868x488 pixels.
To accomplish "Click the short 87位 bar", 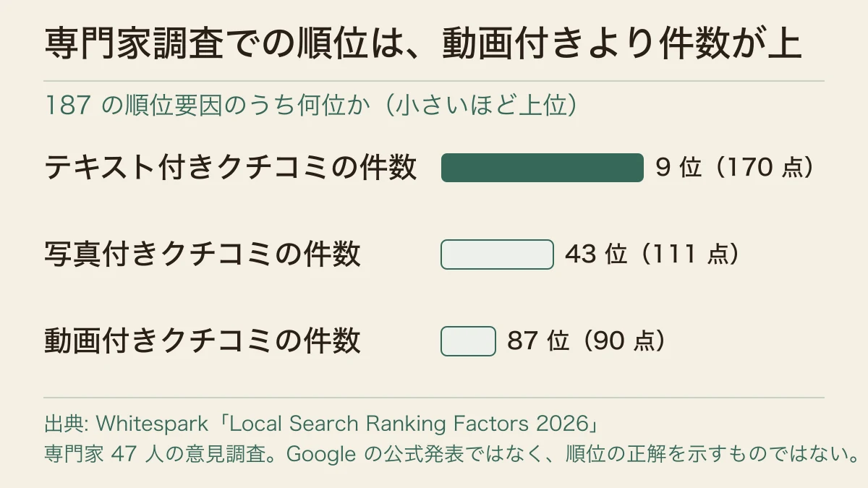I will (x=468, y=341).
